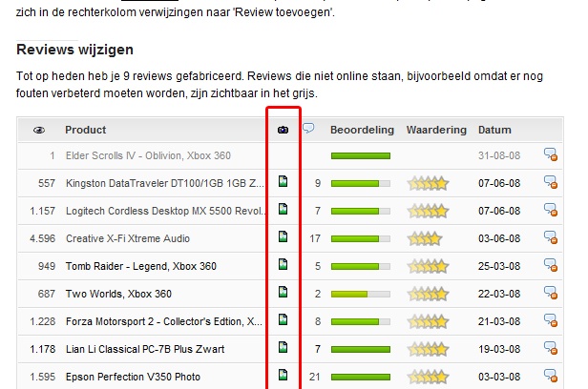Open image icon for Tomb Raider Legend row
This screenshot has width=588, height=389.
pos(283,264)
